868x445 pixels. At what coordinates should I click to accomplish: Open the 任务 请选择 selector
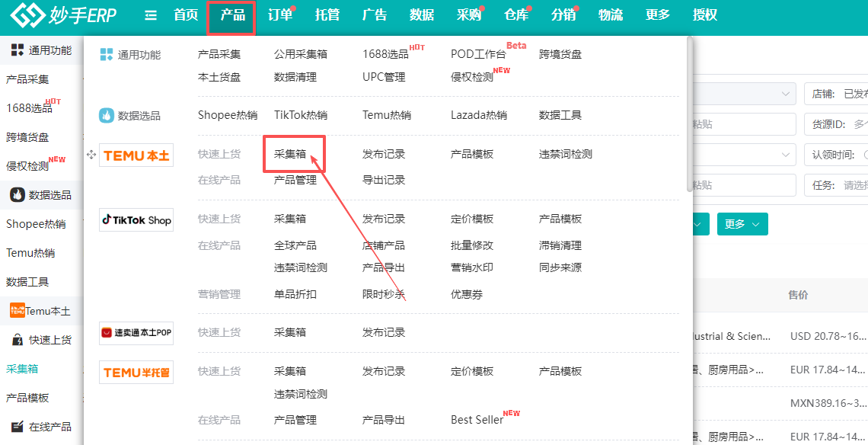(x=836, y=185)
